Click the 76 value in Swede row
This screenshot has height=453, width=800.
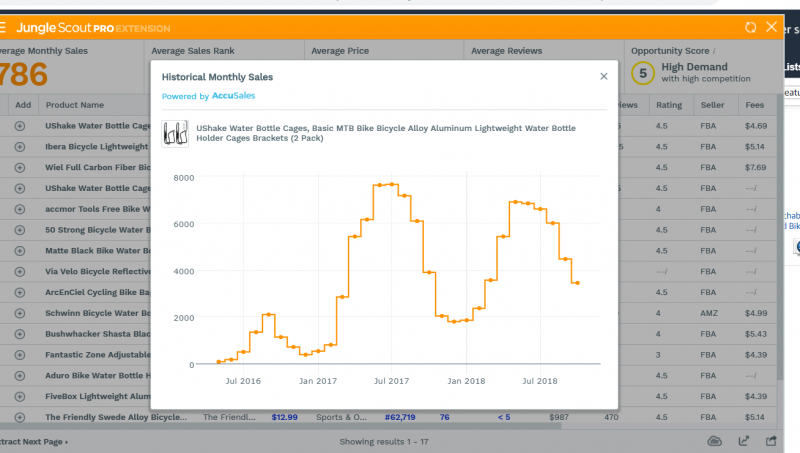(444, 417)
